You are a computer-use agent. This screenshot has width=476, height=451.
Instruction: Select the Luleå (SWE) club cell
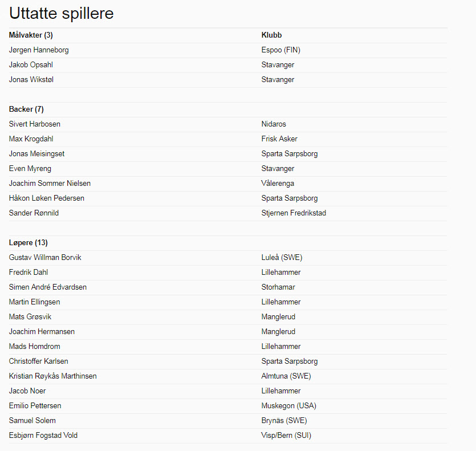280,258
